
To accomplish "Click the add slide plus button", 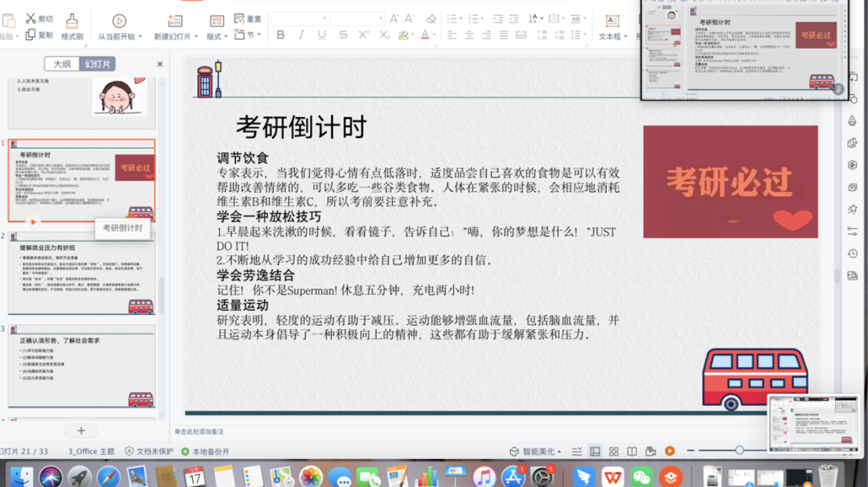I will point(81,431).
